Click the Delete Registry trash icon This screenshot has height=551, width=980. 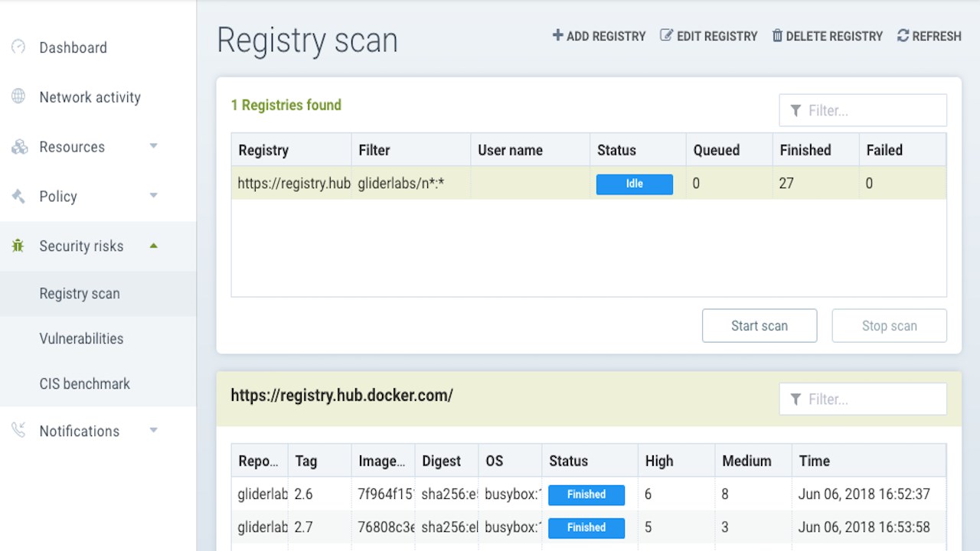click(x=777, y=36)
